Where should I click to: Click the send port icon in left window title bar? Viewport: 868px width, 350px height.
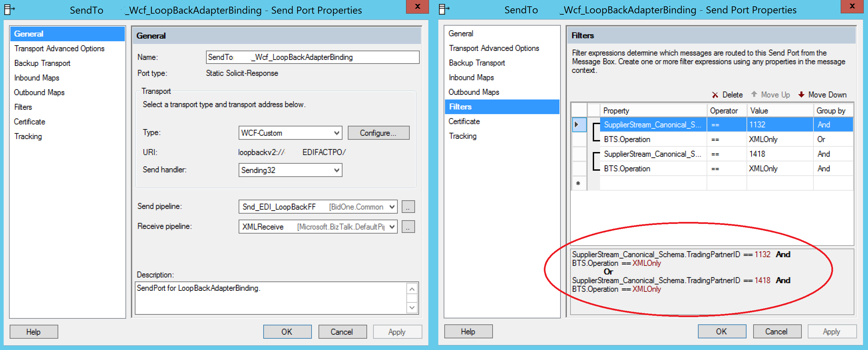[9, 10]
